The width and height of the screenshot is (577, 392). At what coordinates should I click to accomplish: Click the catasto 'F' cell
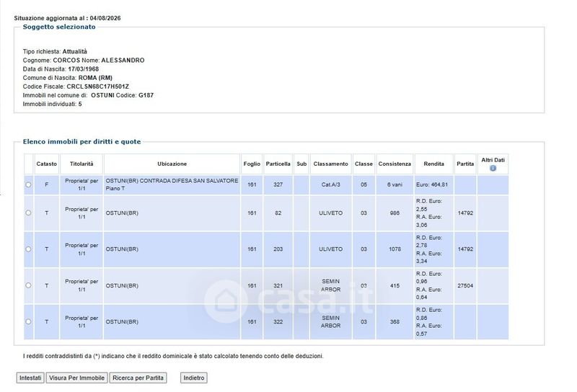coord(47,184)
